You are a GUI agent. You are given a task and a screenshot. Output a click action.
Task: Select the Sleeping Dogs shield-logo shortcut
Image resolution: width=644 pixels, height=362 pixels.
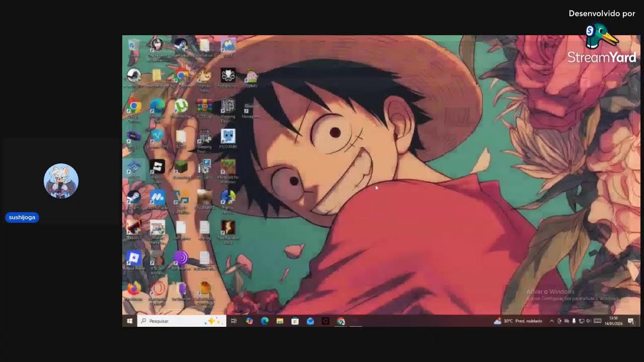tap(228, 110)
